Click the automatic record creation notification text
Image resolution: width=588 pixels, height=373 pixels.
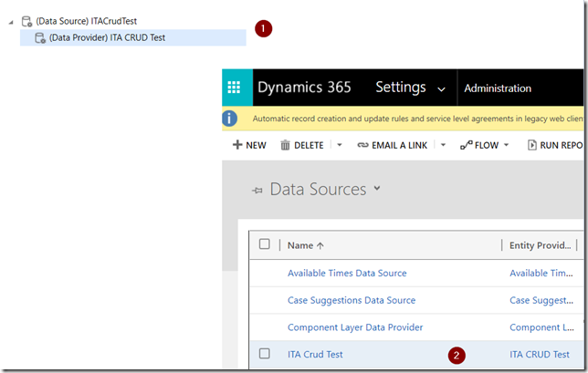(x=418, y=119)
